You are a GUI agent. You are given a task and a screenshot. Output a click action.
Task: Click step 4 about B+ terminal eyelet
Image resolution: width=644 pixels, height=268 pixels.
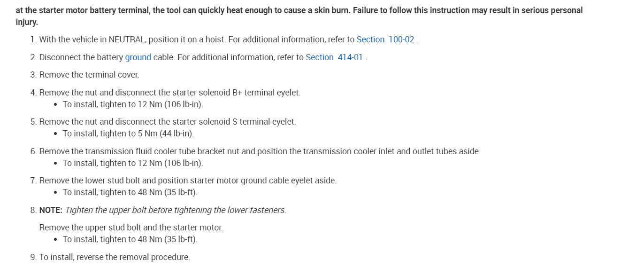point(169,93)
